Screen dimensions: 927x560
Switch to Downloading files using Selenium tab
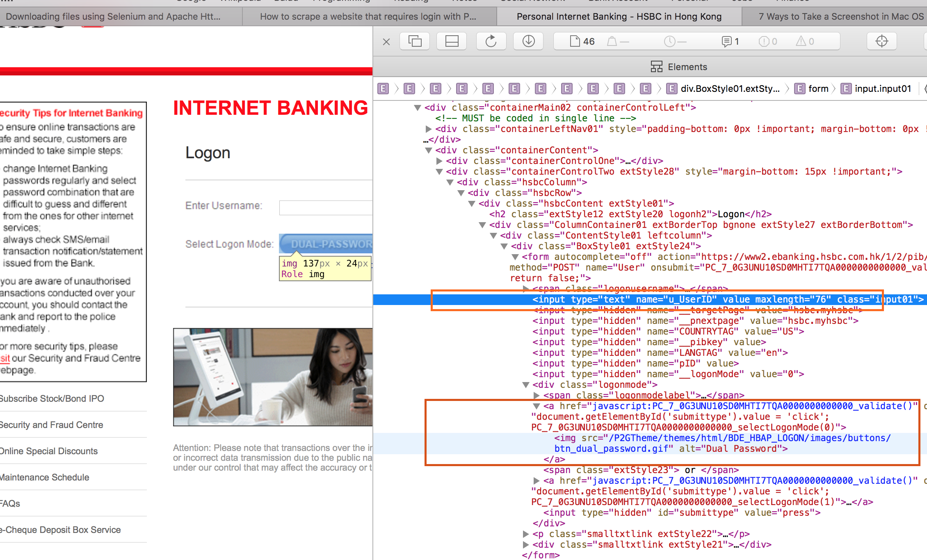(x=121, y=16)
